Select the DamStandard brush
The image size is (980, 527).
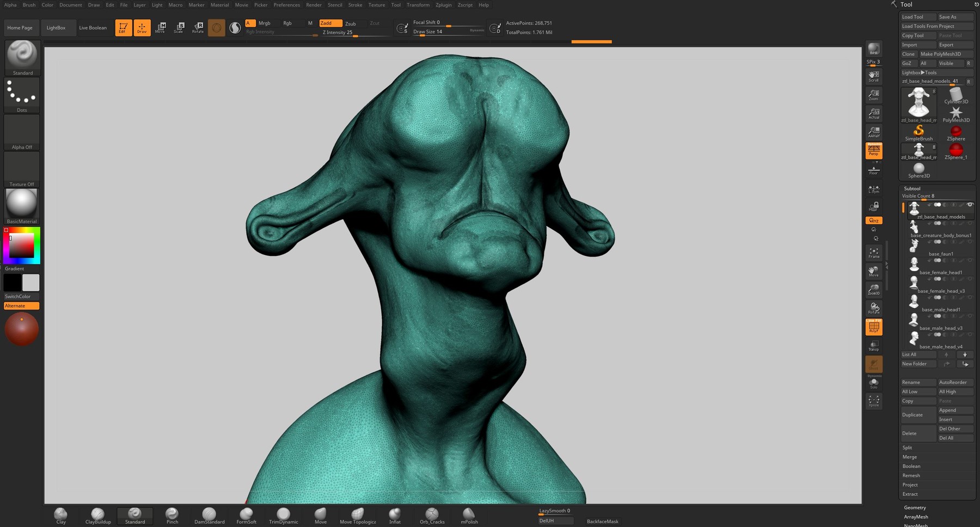(209, 513)
